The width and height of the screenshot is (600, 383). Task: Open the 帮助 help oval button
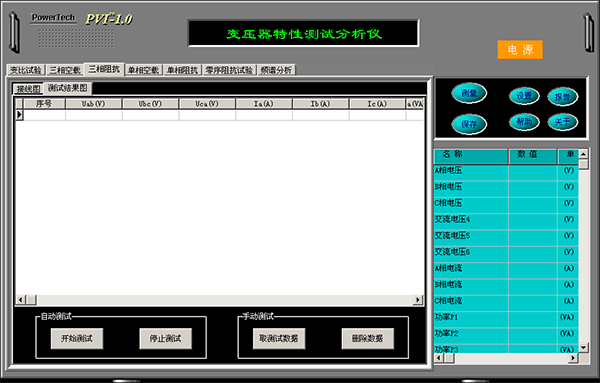tap(524, 122)
